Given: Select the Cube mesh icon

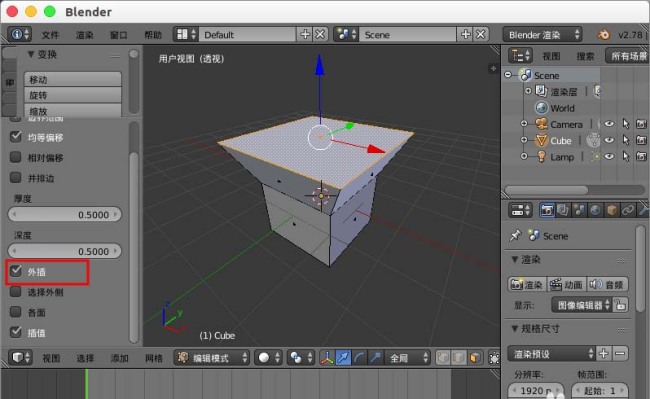Looking at the screenshot, I should tap(541, 140).
